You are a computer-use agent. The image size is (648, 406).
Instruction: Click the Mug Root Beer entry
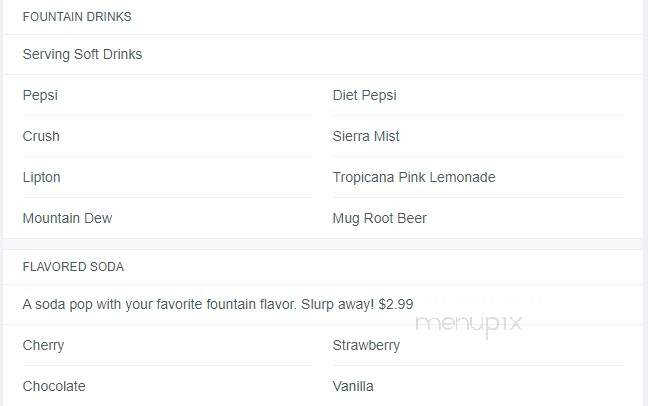click(x=379, y=218)
